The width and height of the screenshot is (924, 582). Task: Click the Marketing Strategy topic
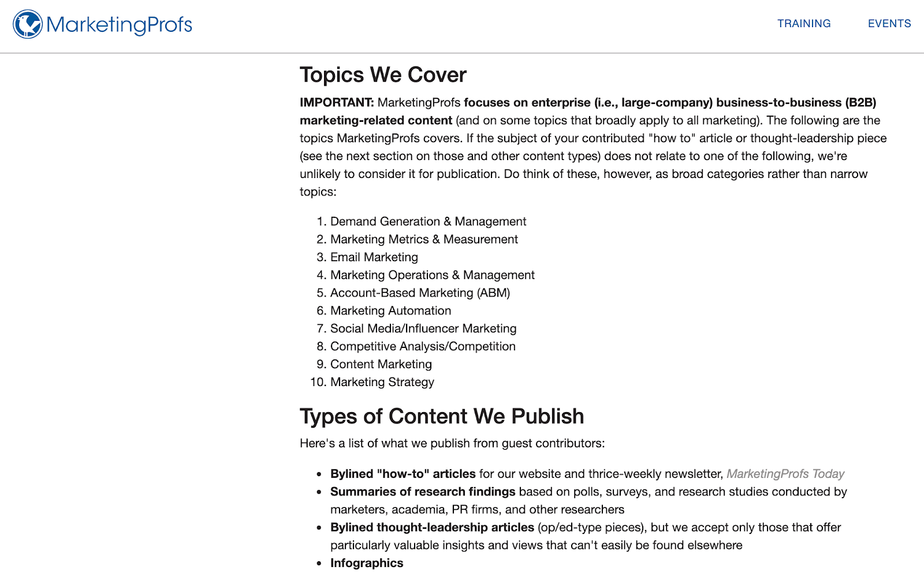coord(382,382)
